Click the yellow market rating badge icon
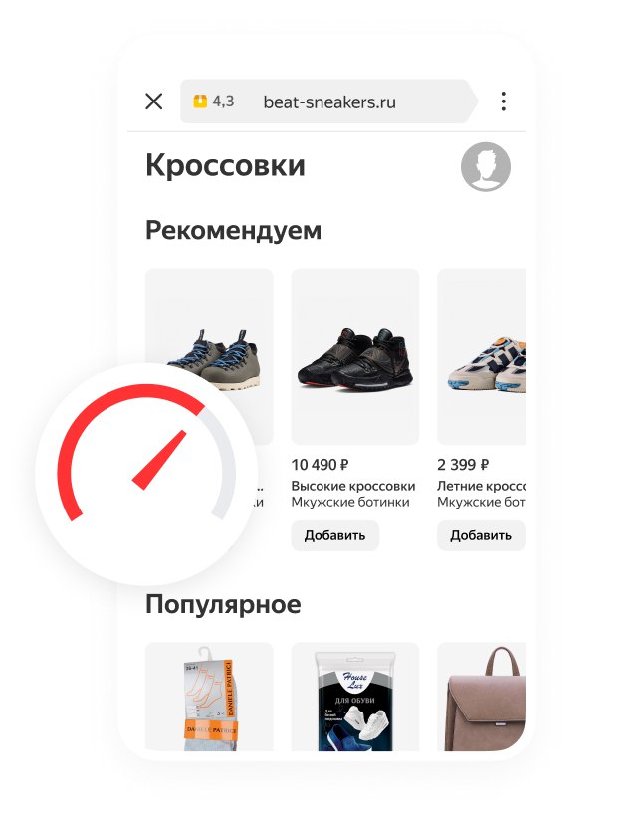 [200, 101]
